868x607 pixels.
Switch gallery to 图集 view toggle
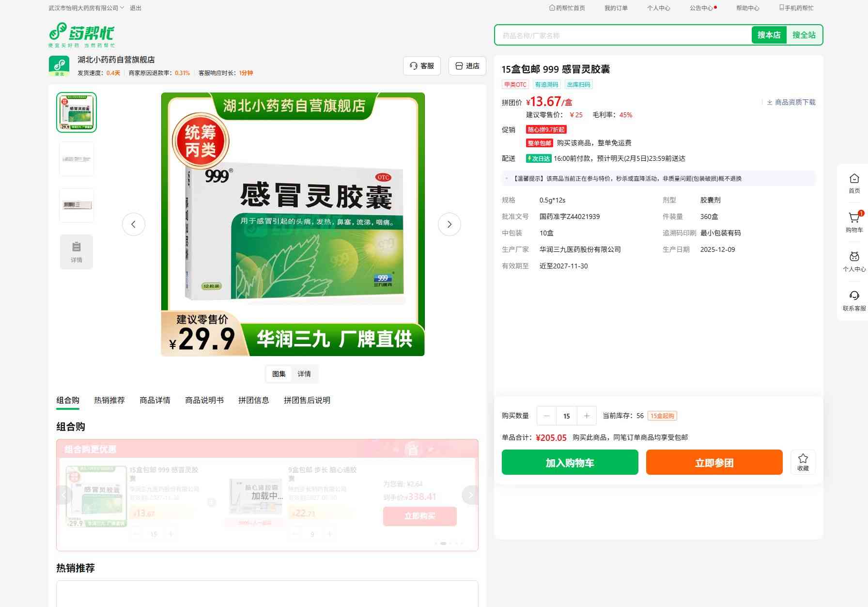[279, 374]
